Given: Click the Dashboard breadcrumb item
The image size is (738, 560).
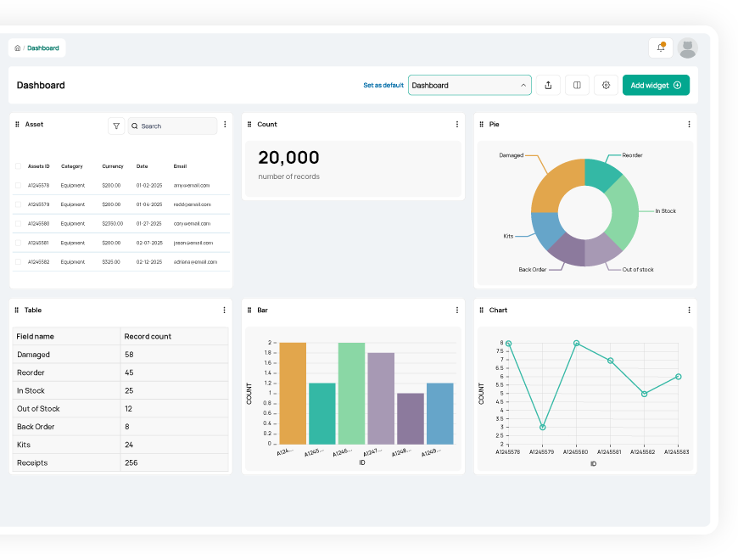Looking at the screenshot, I should point(43,48).
